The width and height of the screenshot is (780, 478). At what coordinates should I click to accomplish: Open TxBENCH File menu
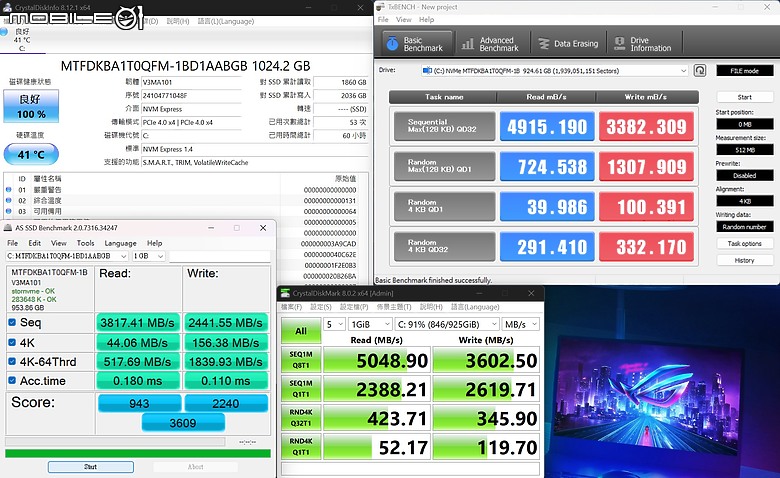click(x=383, y=19)
